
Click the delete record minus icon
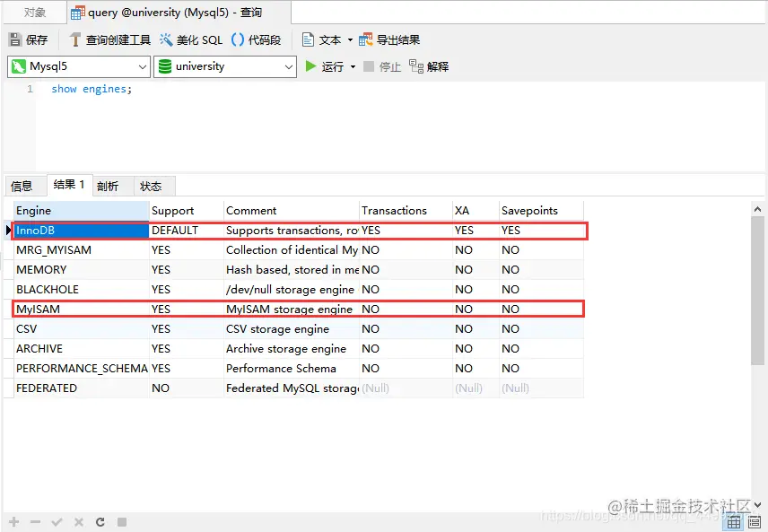pos(35,522)
